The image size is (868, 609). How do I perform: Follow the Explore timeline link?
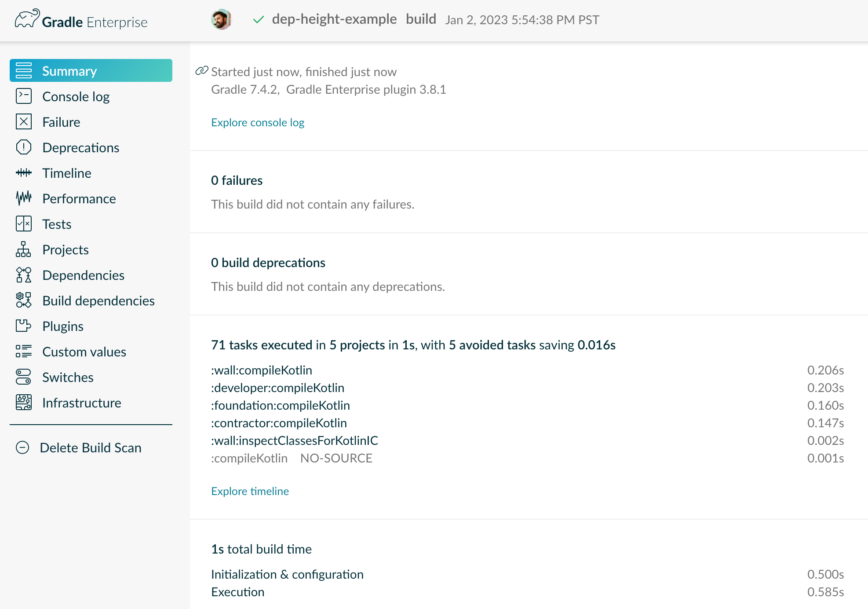click(x=250, y=491)
